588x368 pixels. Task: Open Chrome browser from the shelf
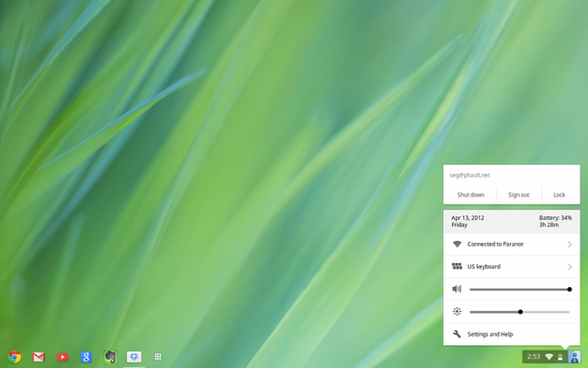15,357
